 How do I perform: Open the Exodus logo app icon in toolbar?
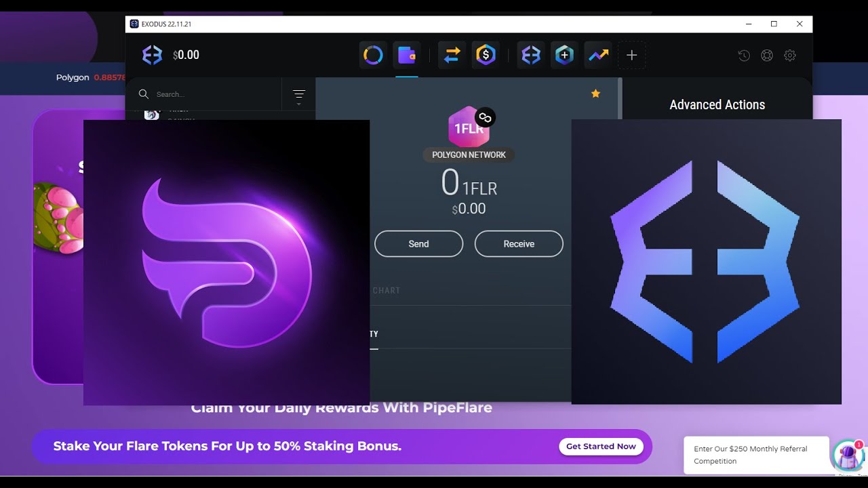[531, 55]
